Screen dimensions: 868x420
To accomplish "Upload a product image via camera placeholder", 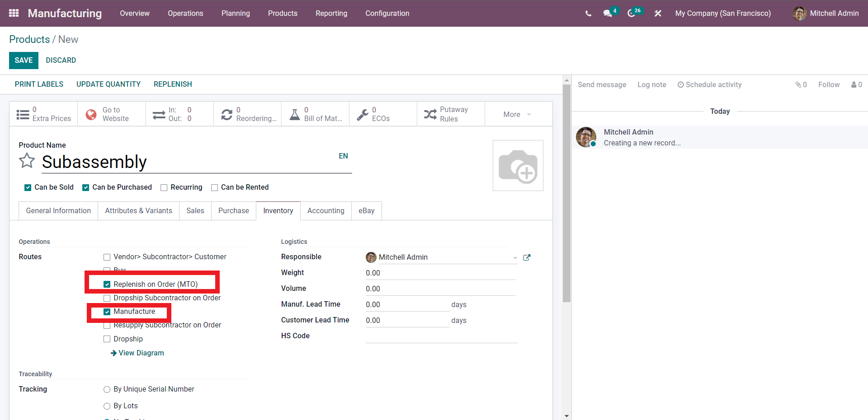I will coord(518,166).
